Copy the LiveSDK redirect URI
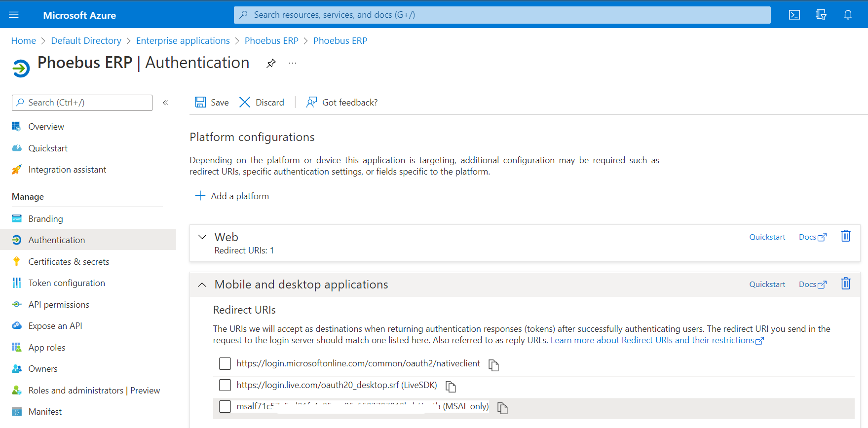868x428 pixels. [451, 387]
